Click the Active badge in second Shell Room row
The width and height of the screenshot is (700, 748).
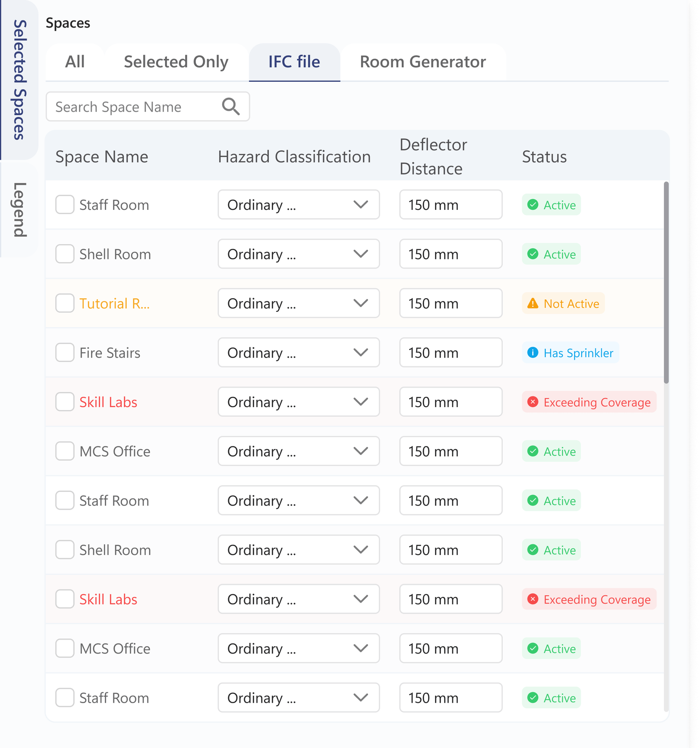click(x=551, y=550)
